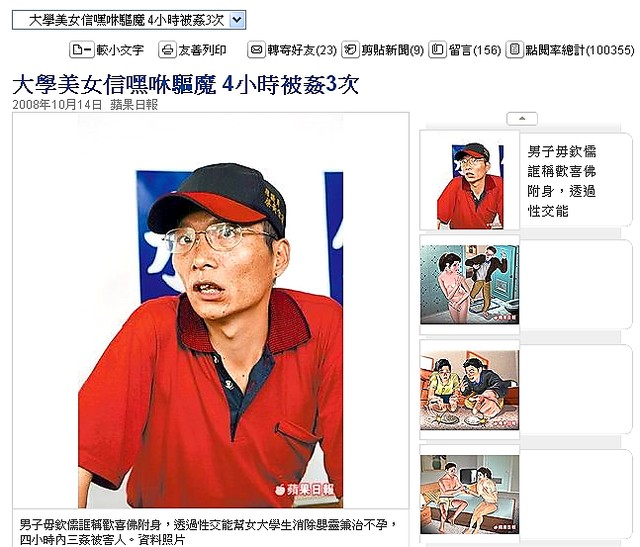Open 轉寄好友(23) forward link
The height and width of the screenshot is (547, 640).
click(302, 50)
